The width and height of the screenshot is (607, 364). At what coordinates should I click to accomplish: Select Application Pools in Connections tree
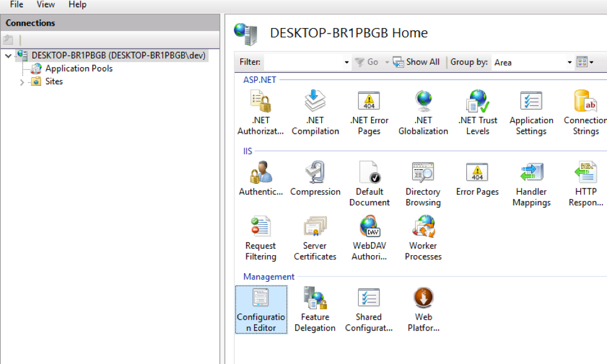click(78, 68)
